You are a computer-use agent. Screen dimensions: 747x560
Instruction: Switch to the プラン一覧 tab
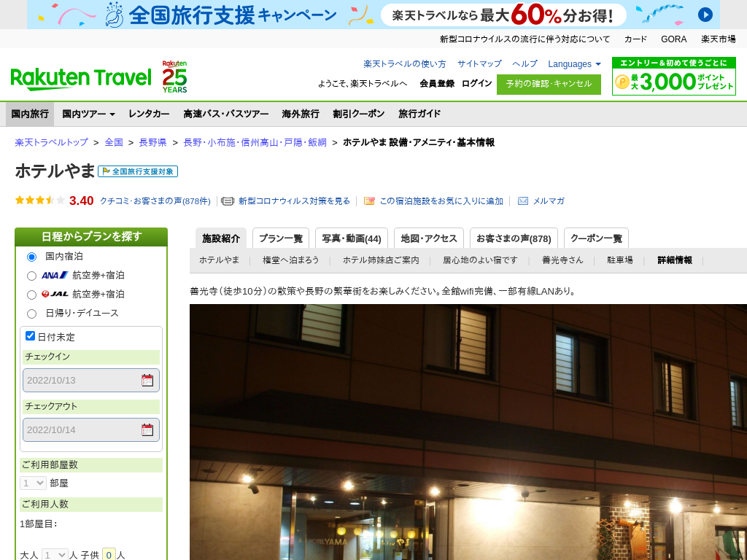tap(281, 238)
